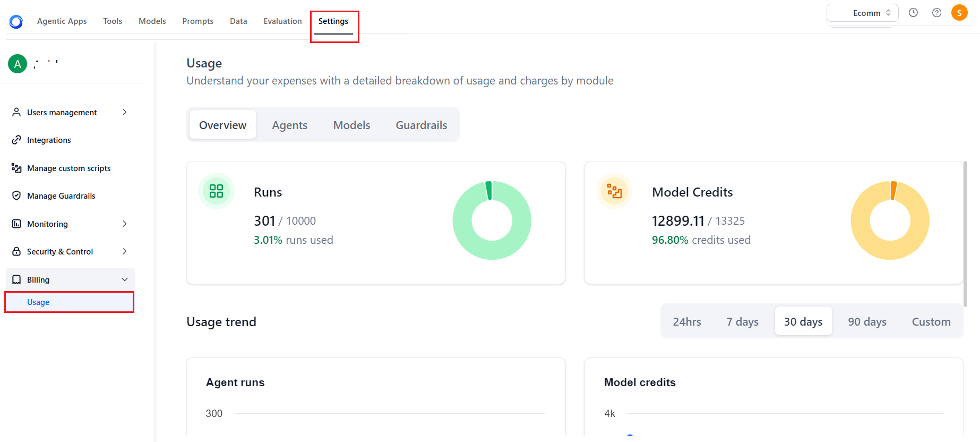The image size is (980, 442).
Task: Open the Prompts menu
Action: (197, 21)
